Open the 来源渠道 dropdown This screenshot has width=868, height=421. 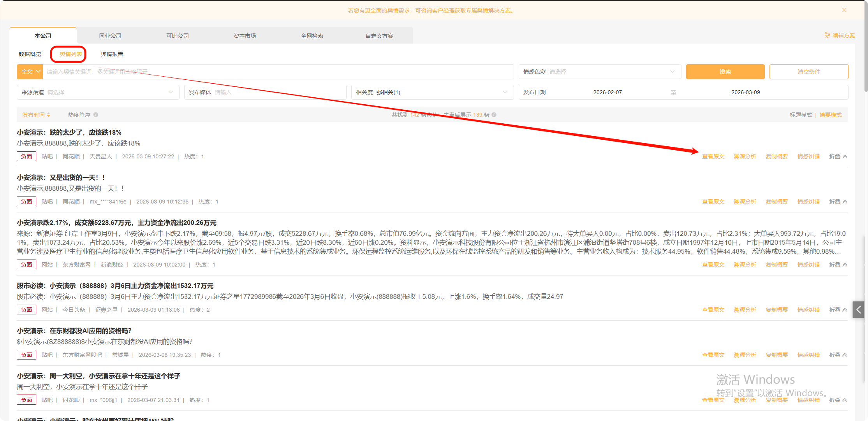[x=98, y=92]
